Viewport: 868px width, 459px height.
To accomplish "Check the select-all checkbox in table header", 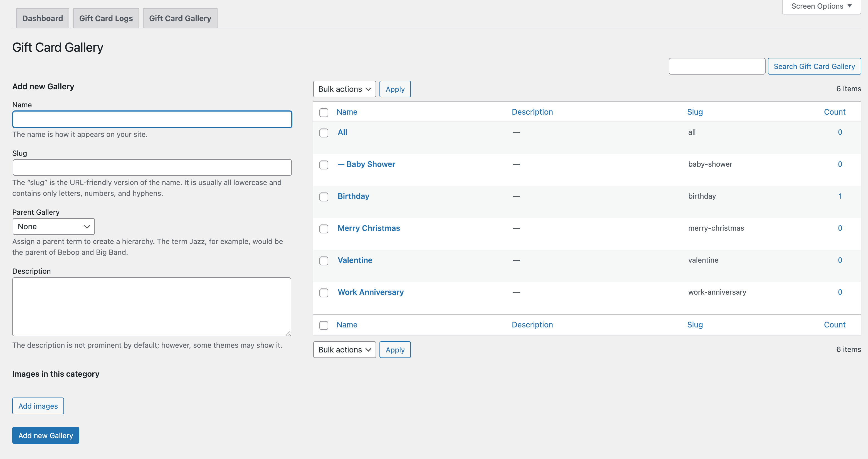I will [324, 113].
